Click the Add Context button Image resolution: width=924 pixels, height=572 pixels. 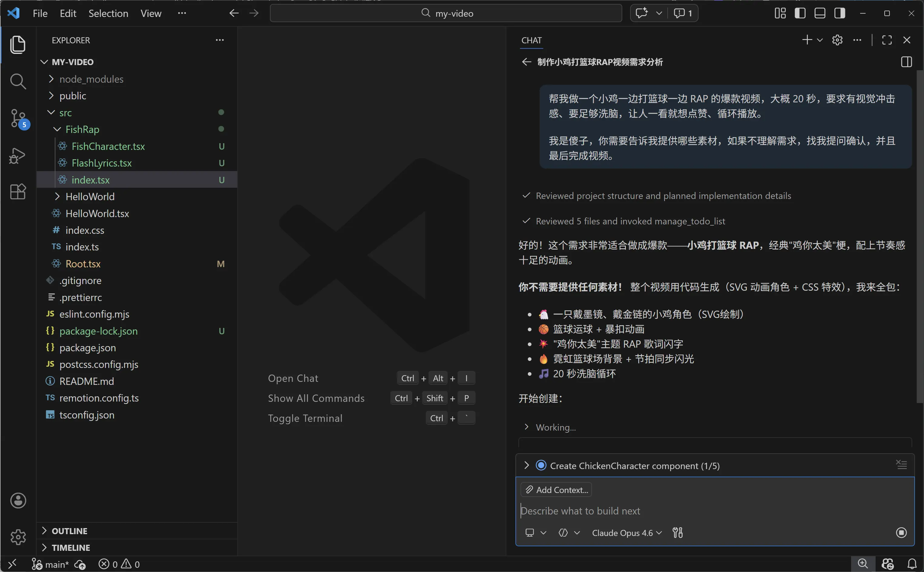tap(556, 490)
